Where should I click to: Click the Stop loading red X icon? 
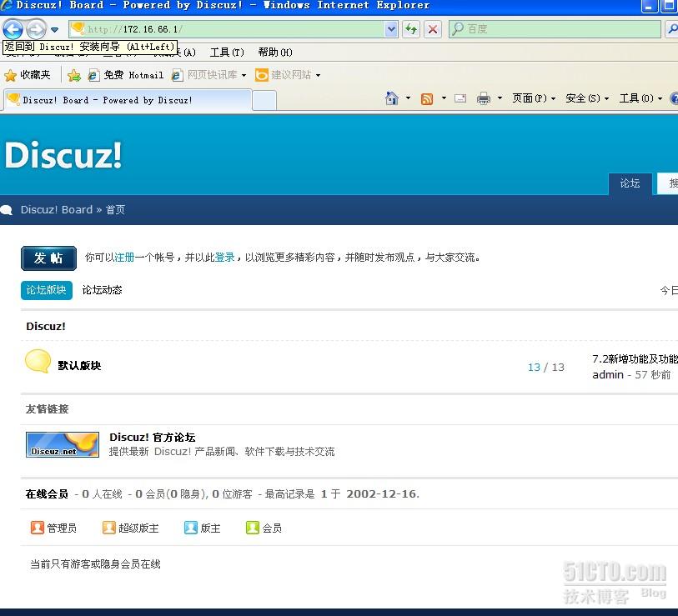tap(432, 29)
